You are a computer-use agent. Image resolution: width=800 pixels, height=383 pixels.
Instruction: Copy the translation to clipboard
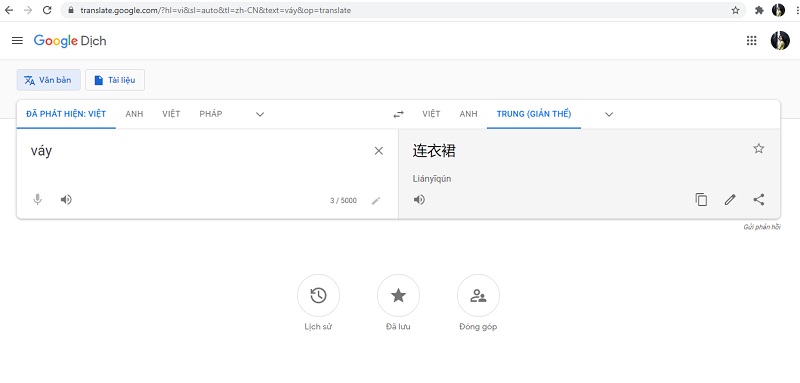[x=702, y=199]
